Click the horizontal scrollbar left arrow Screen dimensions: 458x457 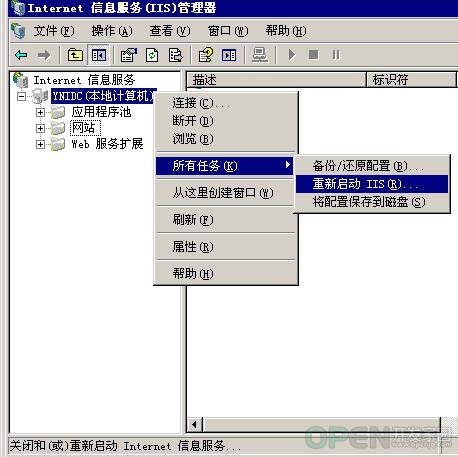point(194,425)
